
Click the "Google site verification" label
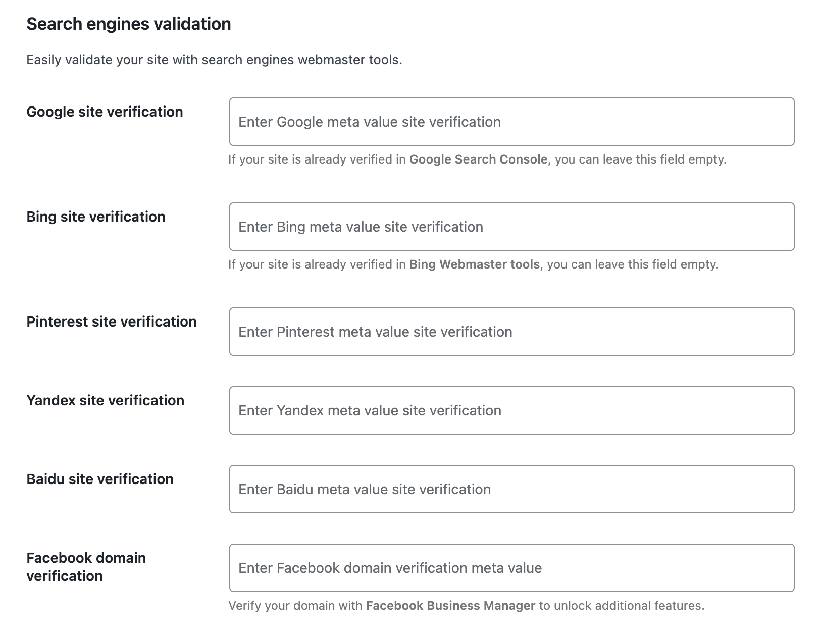click(x=105, y=112)
